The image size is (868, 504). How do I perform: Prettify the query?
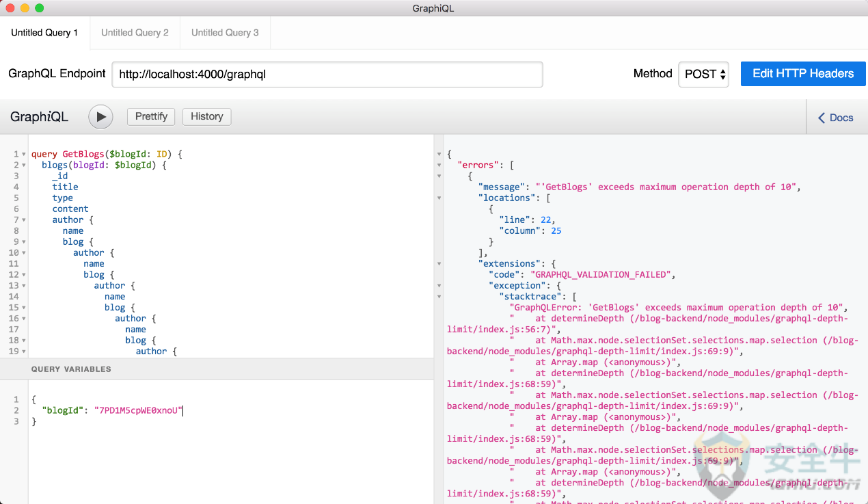(151, 117)
